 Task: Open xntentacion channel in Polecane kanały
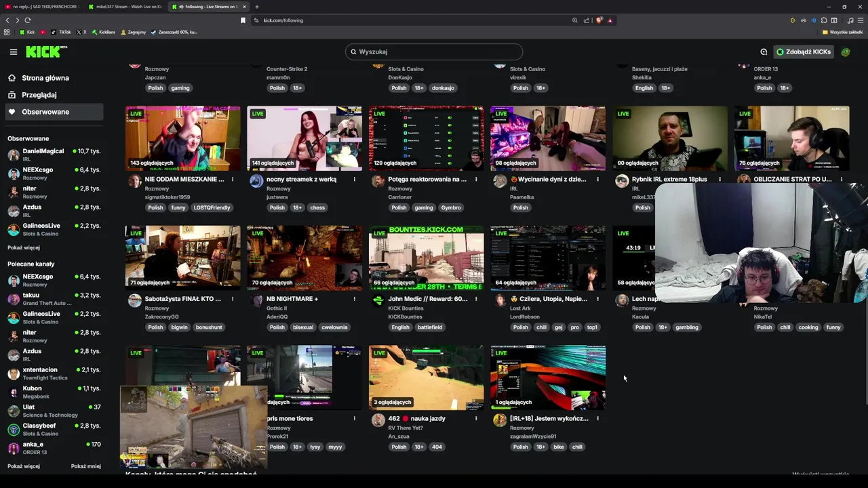point(54,373)
